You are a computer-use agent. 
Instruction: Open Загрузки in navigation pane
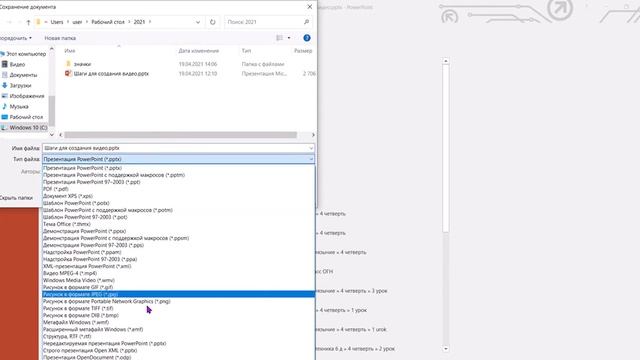coord(20,86)
